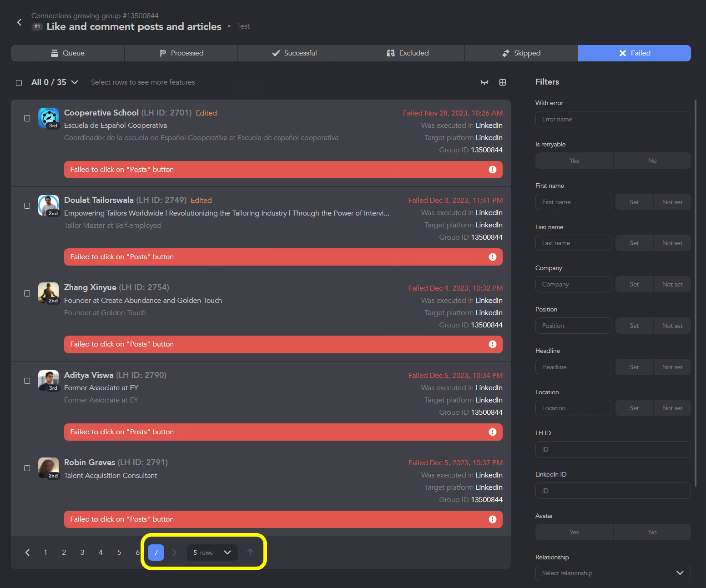This screenshot has width=706, height=588.
Task: Open the Queue tab
Action: pyautogui.click(x=67, y=53)
